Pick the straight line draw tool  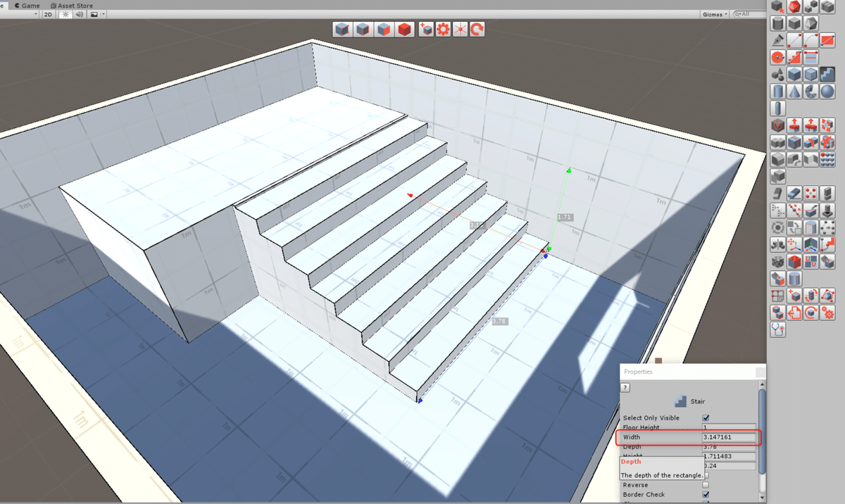[x=794, y=40]
